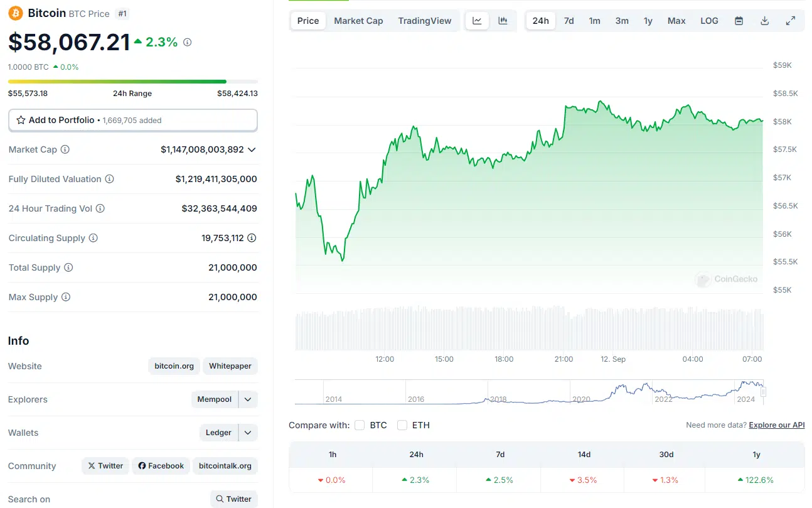The image size is (812, 508).
Task: Show Max Supply info icon
Action: (65, 297)
